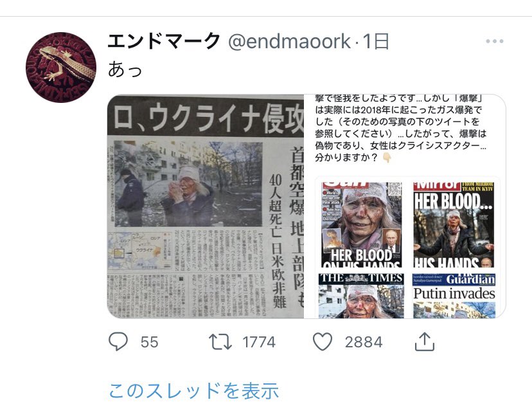Tap the Guardian Putin invades cover
Image resolution: width=532 pixels, height=420 pixels.
[454, 296]
